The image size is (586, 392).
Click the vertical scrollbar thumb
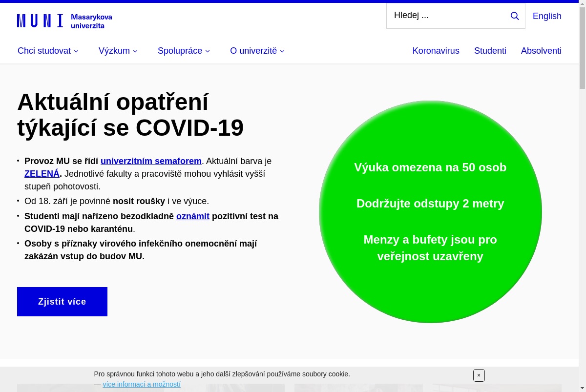[x=582, y=47]
